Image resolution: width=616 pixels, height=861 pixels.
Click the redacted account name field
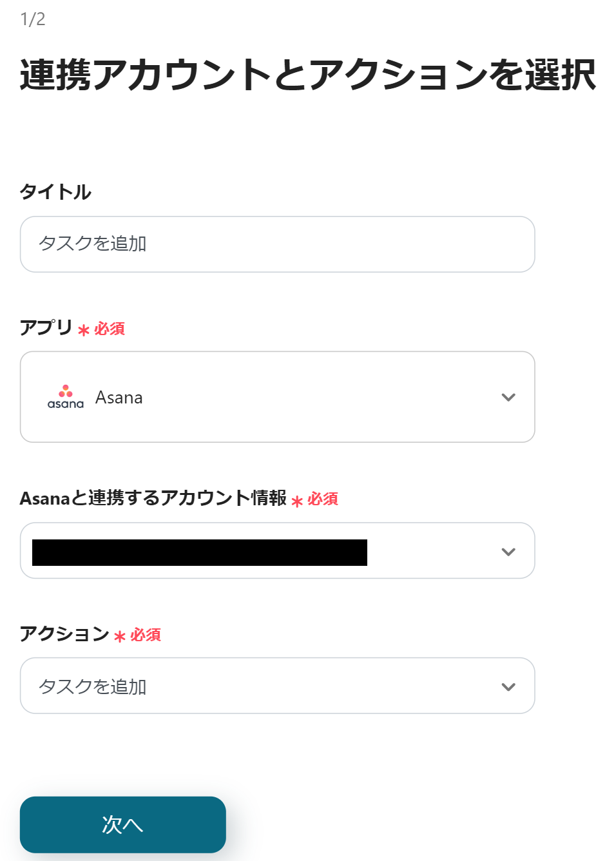tap(200, 552)
